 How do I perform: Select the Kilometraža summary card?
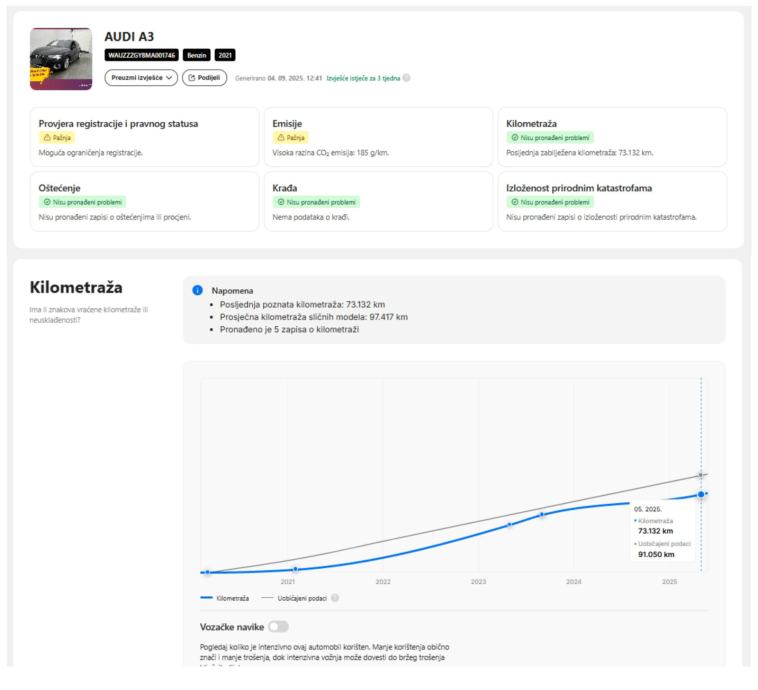(x=612, y=137)
